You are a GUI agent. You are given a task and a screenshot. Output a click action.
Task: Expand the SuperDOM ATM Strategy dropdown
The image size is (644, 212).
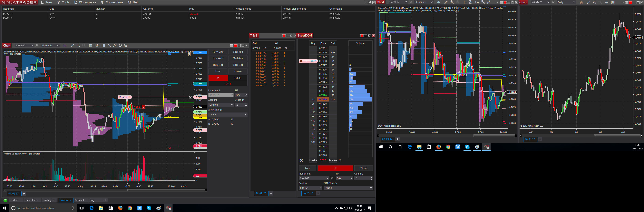pos(348,188)
